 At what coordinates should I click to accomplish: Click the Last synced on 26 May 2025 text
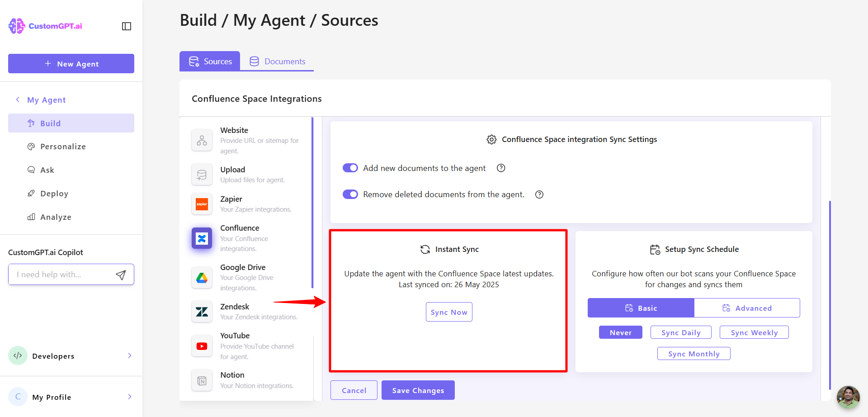point(449,284)
